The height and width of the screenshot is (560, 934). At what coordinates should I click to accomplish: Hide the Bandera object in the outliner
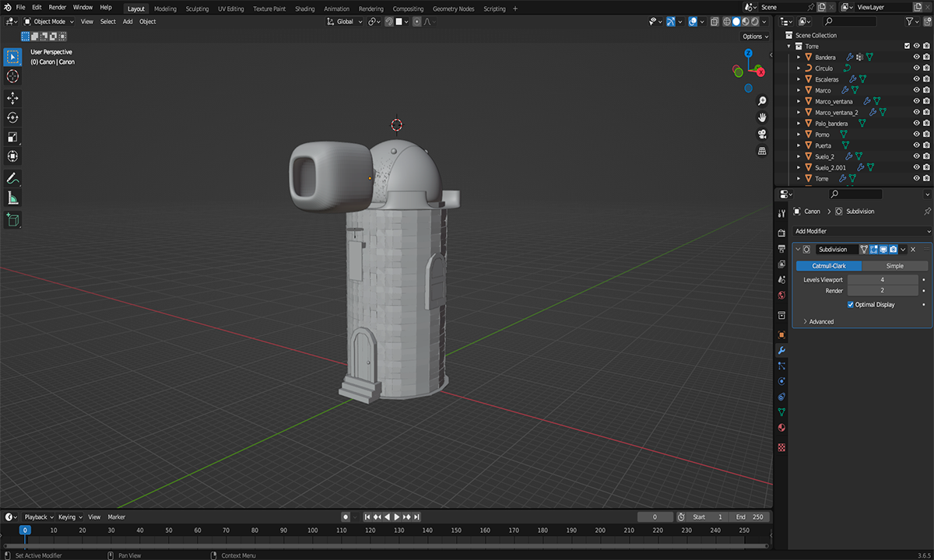tap(916, 58)
